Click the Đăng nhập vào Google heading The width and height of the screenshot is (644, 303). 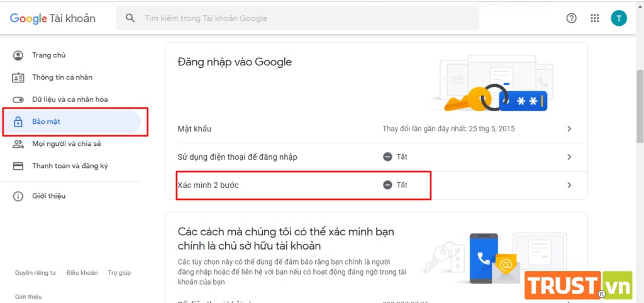point(235,62)
